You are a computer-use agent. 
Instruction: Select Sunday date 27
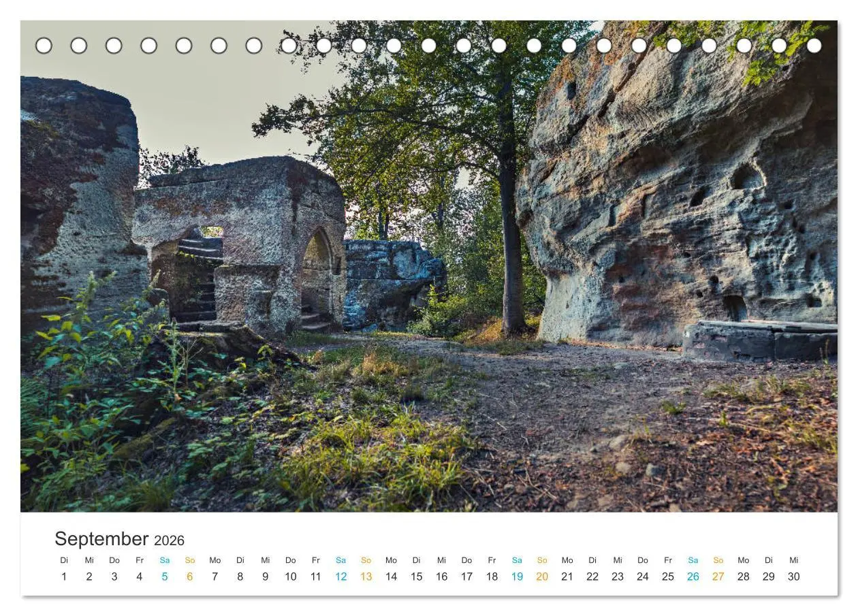pos(718,577)
